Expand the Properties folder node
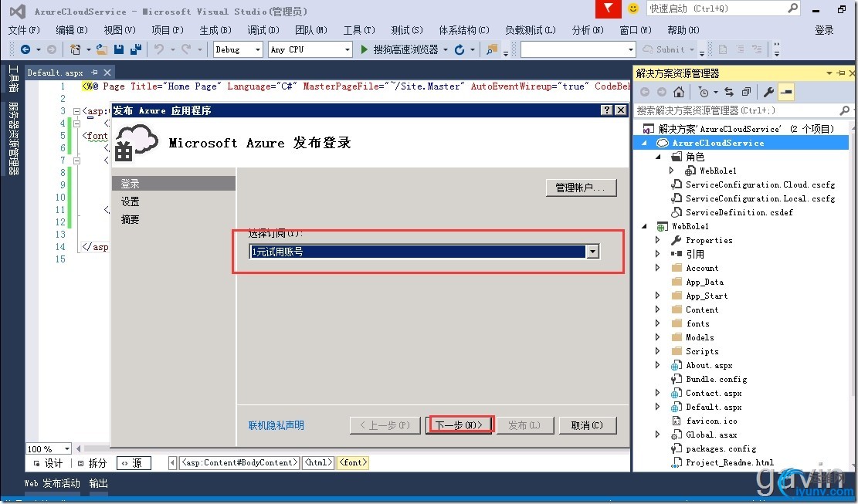 [x=658, y=240]
